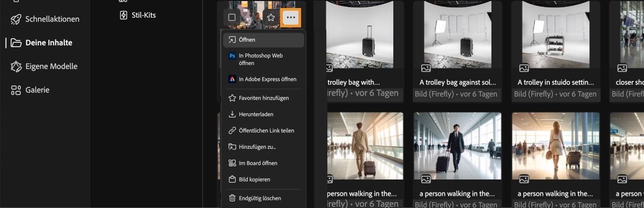Click the title 'A trolley in stuido settin...'
Screen dimensions: 644x208
click(555, 83)
